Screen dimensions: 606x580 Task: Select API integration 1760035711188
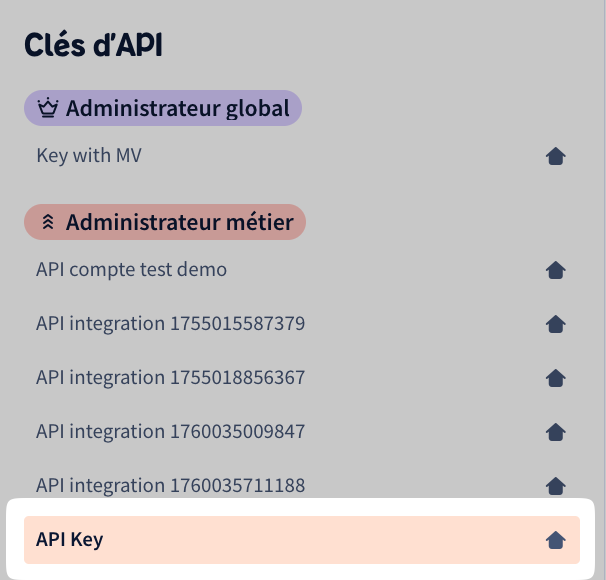pyautogui.click(x=170, y=486)
